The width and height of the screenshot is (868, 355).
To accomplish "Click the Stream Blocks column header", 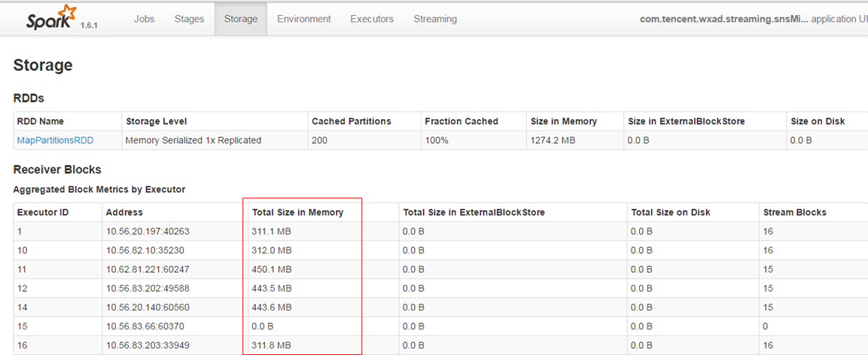I will tap(795, 212).
